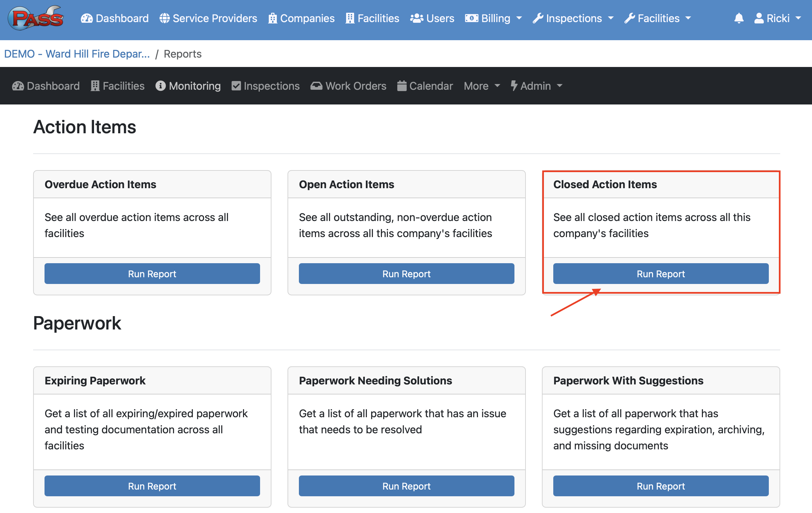This screenshot has width=812, height=513.
Task: Click the Companies building icon
Action: (x=272, y=18)
